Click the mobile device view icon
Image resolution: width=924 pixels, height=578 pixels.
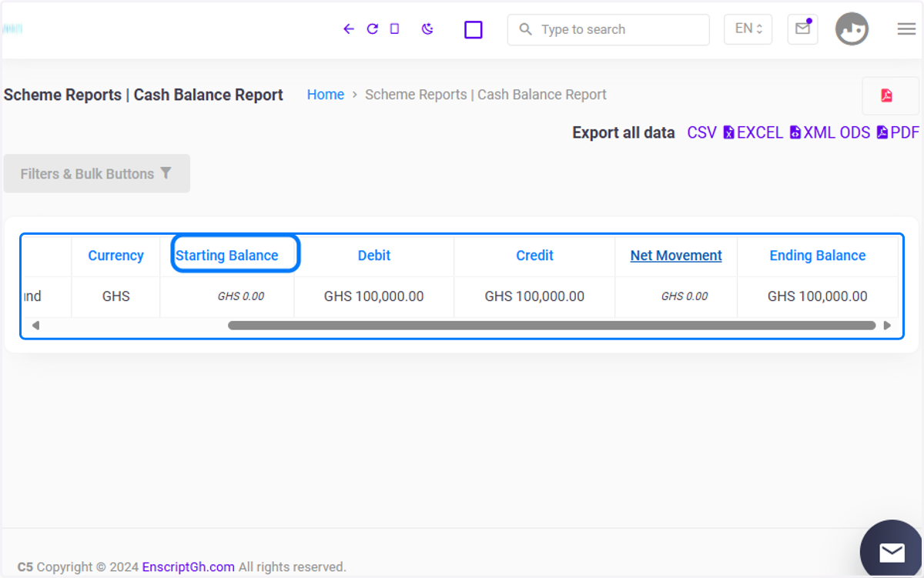[x=394, y=29]
